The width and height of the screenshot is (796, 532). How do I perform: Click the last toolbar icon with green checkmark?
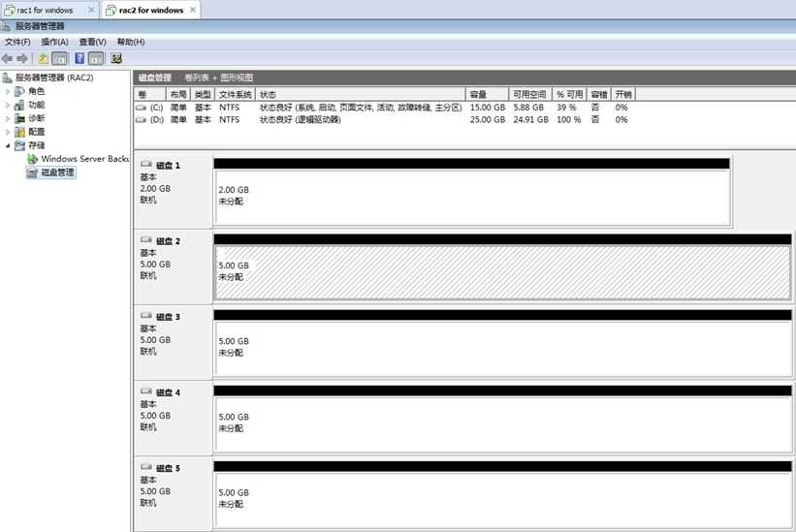116,59
